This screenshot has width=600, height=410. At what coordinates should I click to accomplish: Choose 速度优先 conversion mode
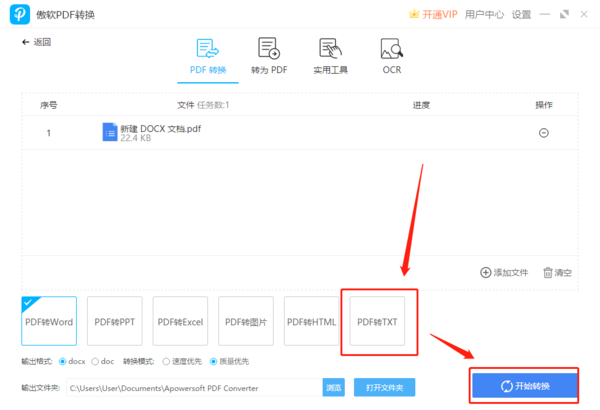click(169, 361)
